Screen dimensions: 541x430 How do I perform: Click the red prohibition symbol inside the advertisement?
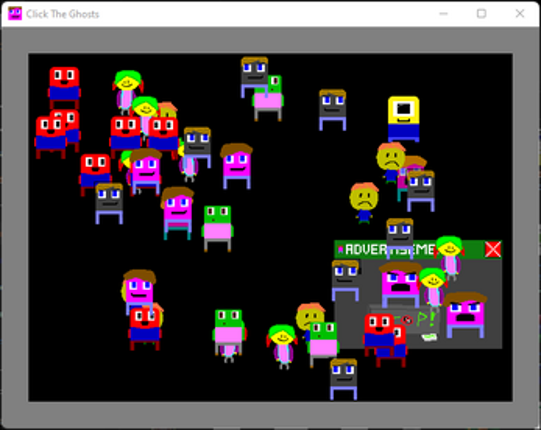(407, 320)
